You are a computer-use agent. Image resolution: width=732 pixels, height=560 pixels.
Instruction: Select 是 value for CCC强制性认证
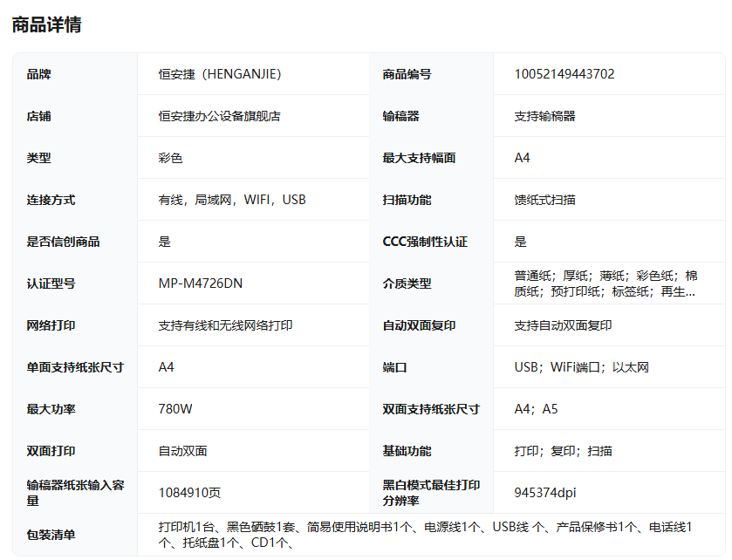pyautogui.click(x=520, y=242)
